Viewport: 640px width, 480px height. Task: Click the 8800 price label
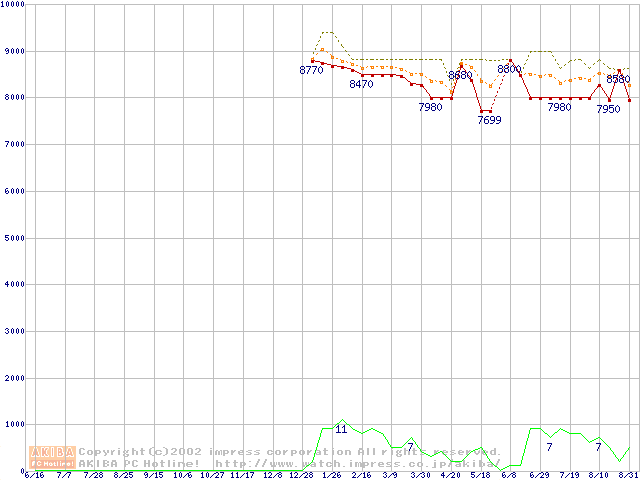pyautogui.click(x=509, y=70)
